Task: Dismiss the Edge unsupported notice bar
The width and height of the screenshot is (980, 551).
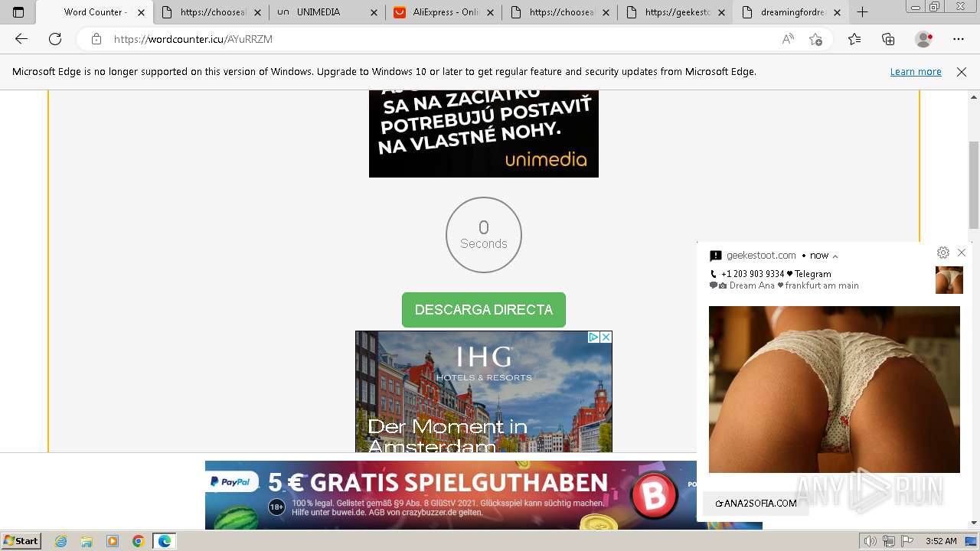Action: coord(962,72)
